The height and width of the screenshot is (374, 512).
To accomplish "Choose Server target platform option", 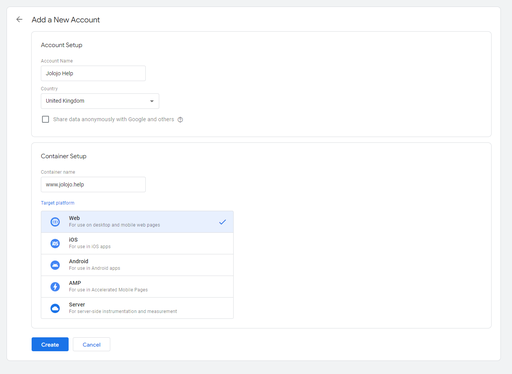I will tap(137, 308).
